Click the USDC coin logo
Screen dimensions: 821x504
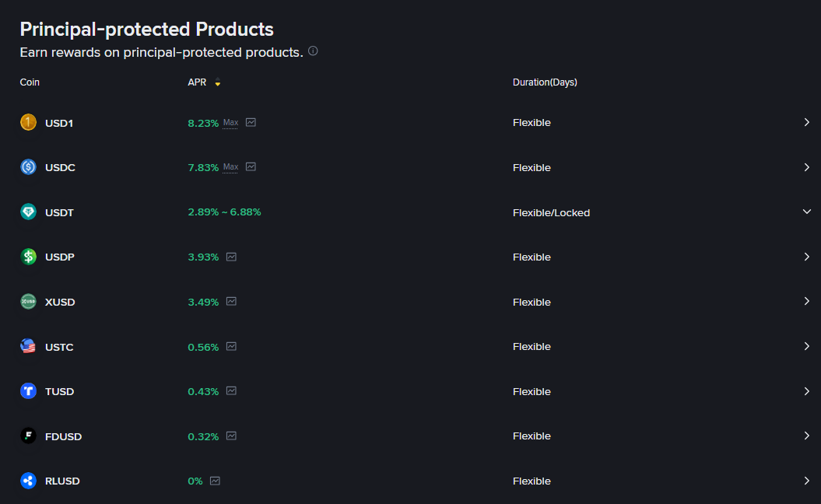pos(28,167)
